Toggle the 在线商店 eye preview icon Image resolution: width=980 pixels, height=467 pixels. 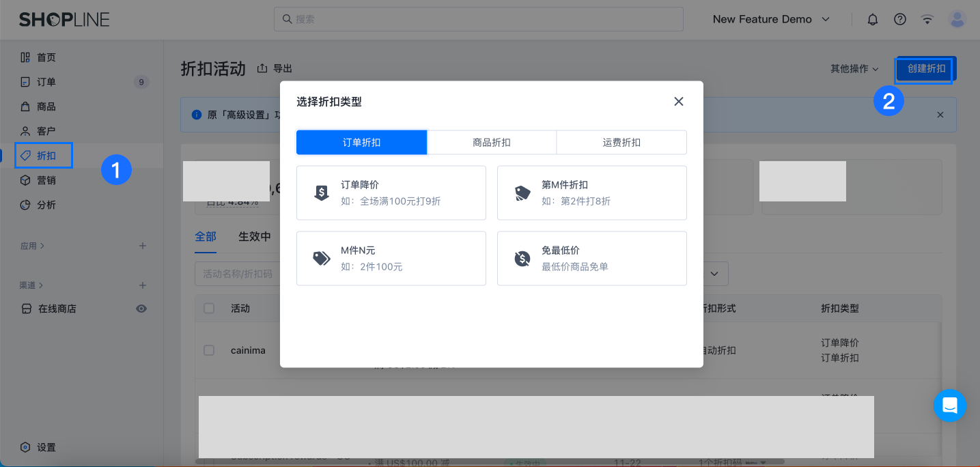pos(141,309)
